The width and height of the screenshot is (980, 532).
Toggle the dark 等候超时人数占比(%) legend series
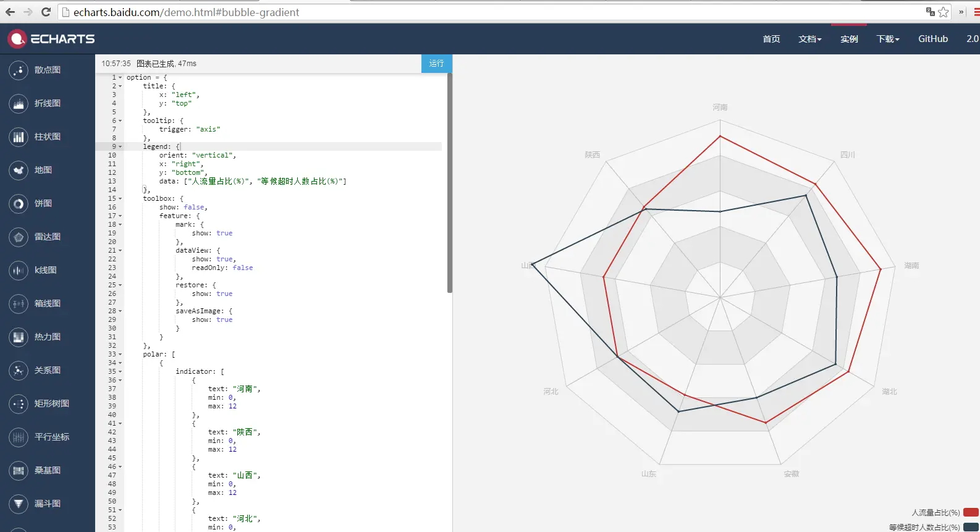(x=971, y=527)
